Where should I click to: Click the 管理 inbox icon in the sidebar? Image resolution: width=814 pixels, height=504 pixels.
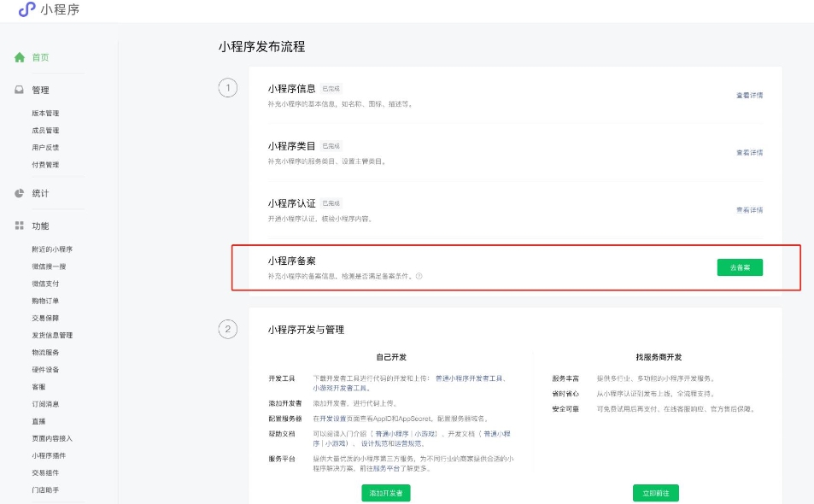[x=20, y=89]
